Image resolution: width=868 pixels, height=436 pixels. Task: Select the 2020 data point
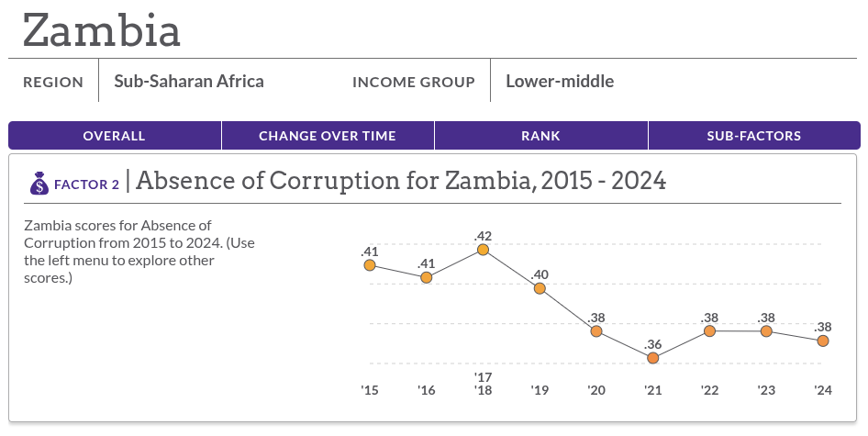(596, 331)
